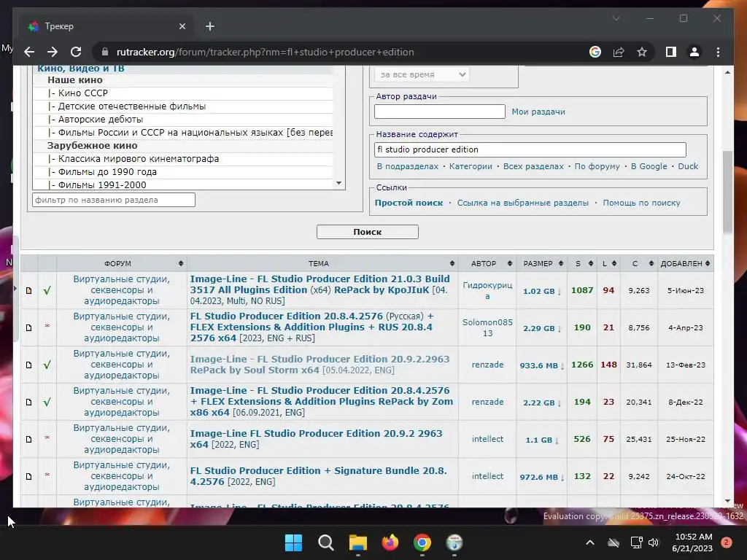
Task: Open the browser side panel
Action: coord(671,52)
